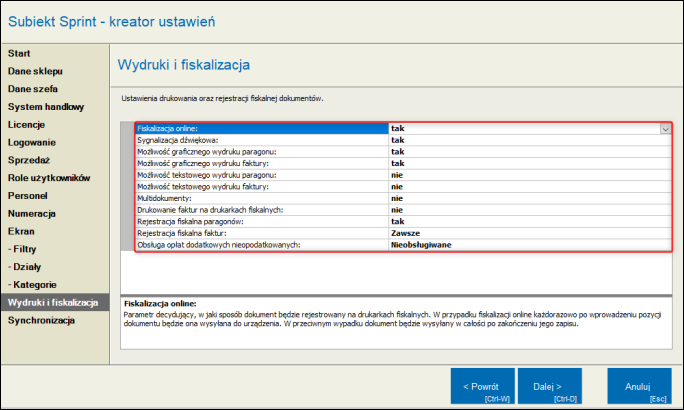Screen dimensions: 684x410
Task: Click the Obsługa opłat dodatkowych nieopodatkowanych row
Action: (261, 244)
